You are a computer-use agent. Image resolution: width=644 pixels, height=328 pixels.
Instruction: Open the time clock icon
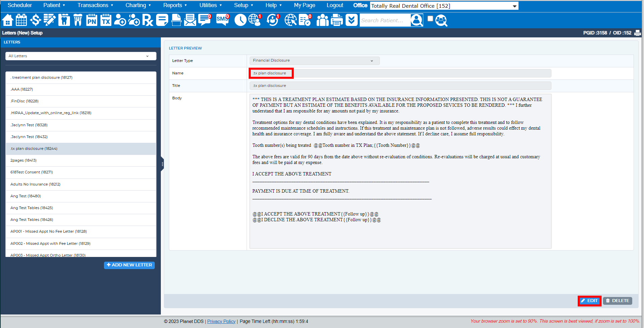[x=240, y=20]
